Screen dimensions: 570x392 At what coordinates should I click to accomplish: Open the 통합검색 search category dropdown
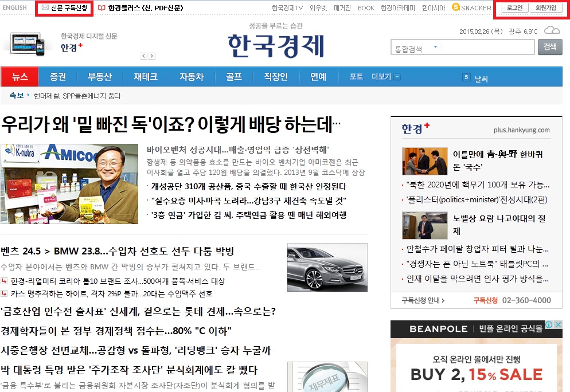point(435,47)
